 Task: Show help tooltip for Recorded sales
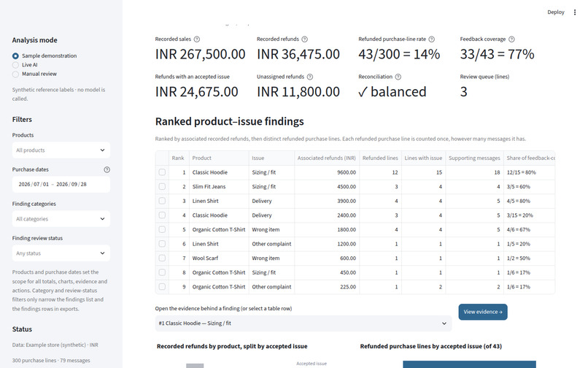pos(197,39)
